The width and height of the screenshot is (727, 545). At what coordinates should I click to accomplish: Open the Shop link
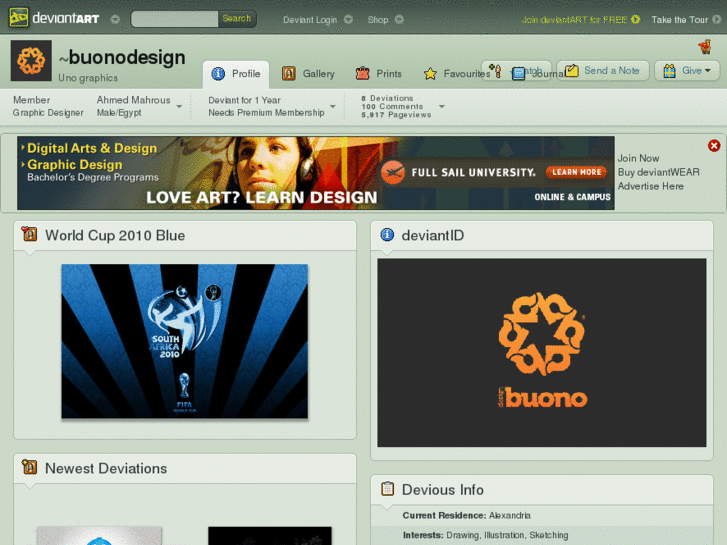[378, 19]
